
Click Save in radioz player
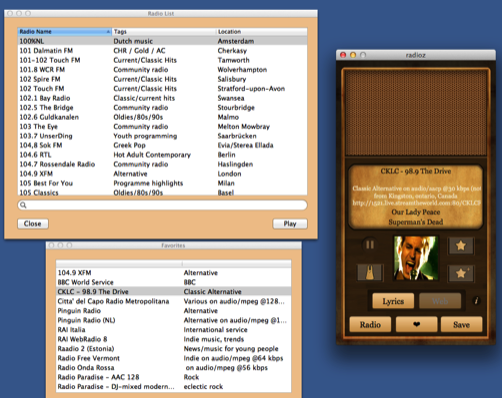click(x=461, y=324)
